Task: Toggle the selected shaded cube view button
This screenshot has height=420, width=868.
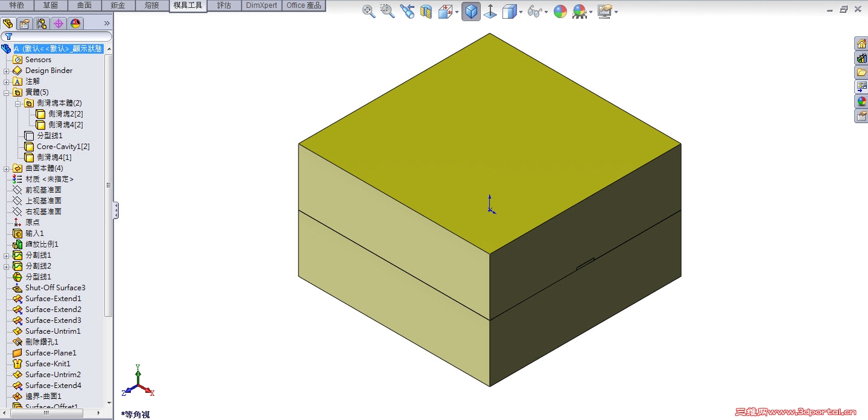Action: pyautogui.click(x=471, y=11)
